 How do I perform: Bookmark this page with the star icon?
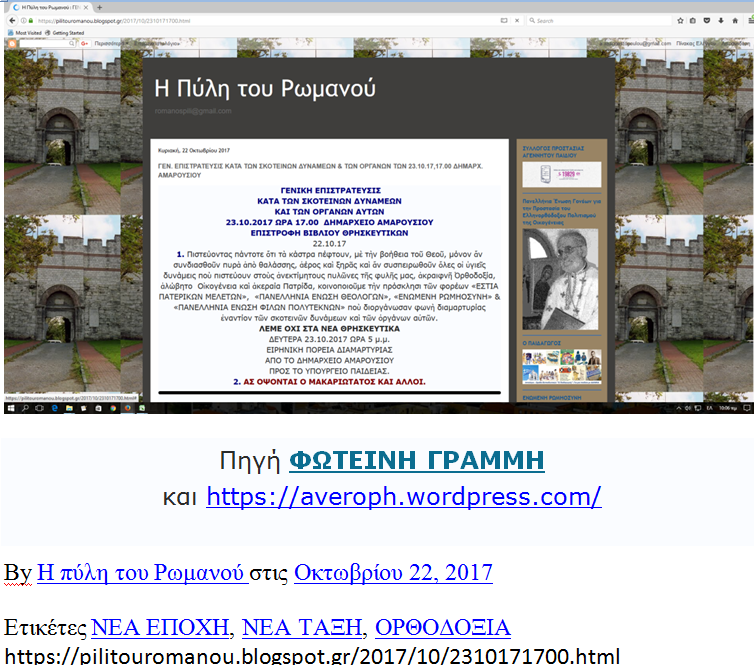point(680,20)
